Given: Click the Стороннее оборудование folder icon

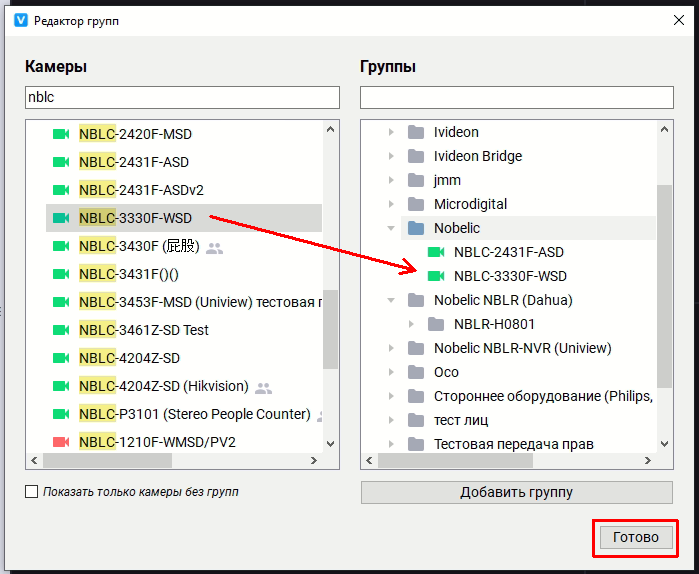Looking at the screenshot, I should pos(416,396).
